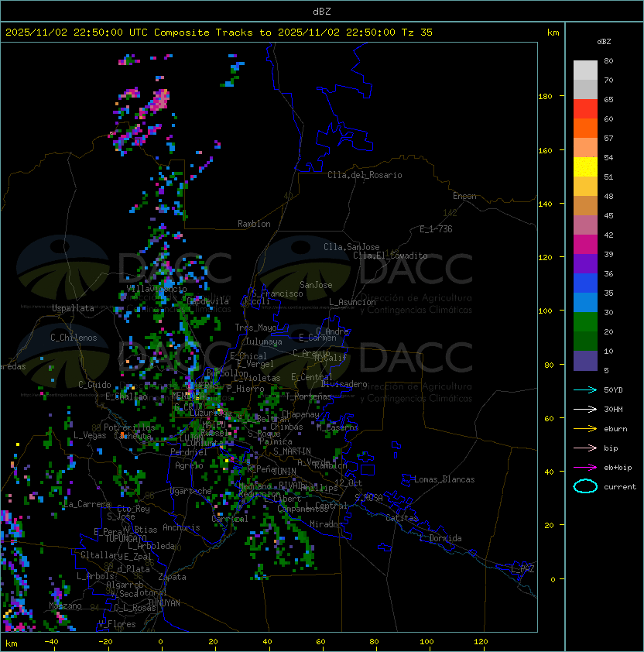
Task: Click the green 20–30 dBZ swatch
Action: click(585, 321)
